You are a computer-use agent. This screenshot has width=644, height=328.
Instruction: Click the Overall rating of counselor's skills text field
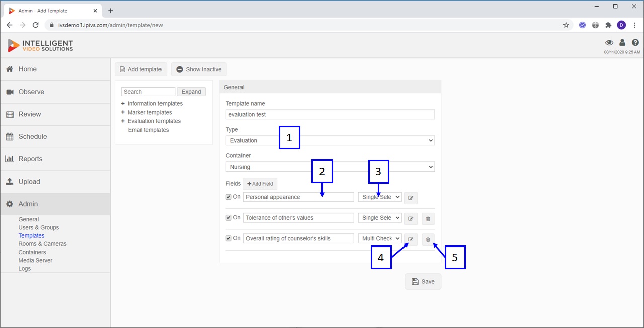click(298, 238)
